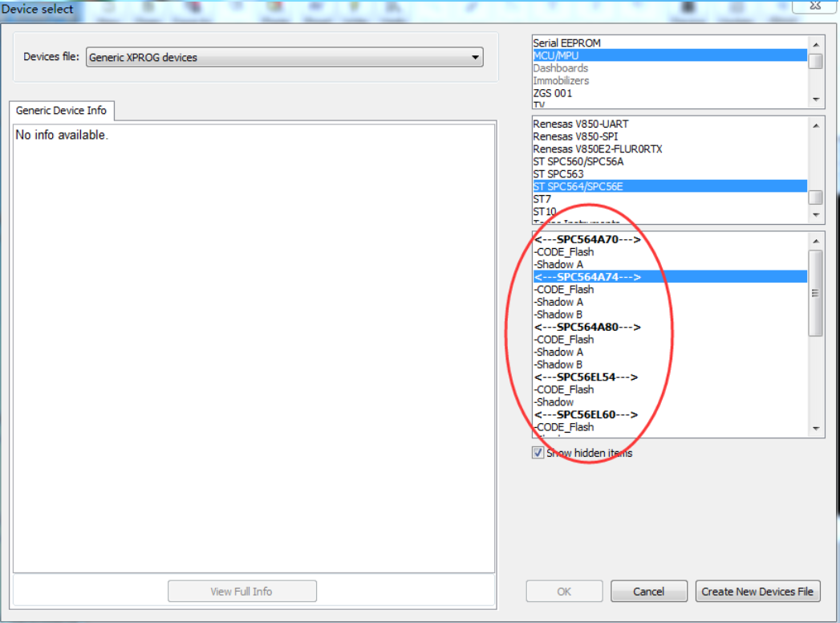Choose Shadow A under SPC564A70
This screenshot has width=840, height=623.
(x=670, y=264)
